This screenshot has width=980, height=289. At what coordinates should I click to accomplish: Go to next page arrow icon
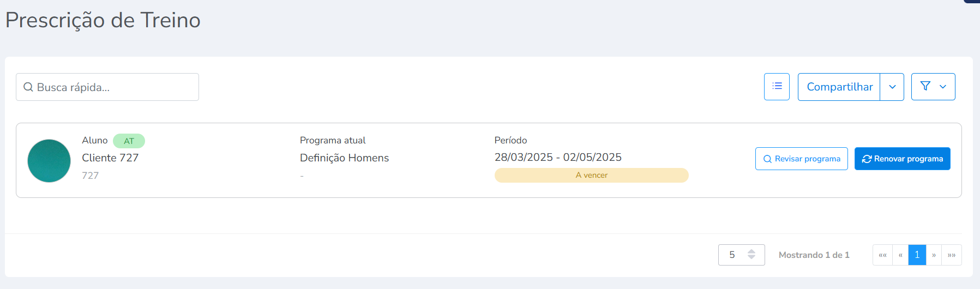click(934, 255)
